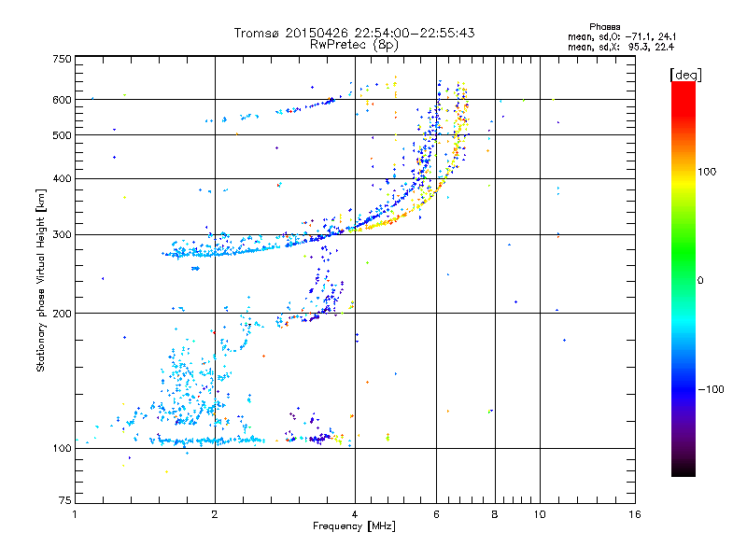The width and height of the screenshot is (747, 560).
Task: Click the y-axis tick label '600'
Action: tap(62, 100)
